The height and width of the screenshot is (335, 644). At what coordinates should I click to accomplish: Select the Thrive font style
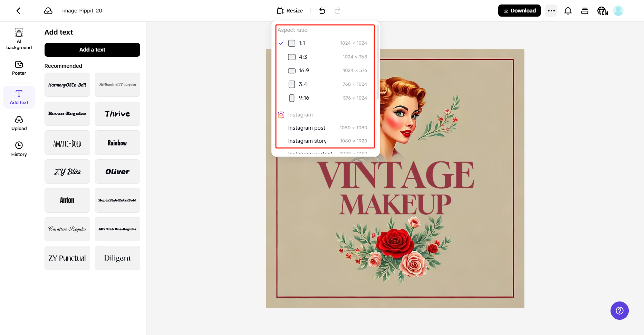(117, 113)
